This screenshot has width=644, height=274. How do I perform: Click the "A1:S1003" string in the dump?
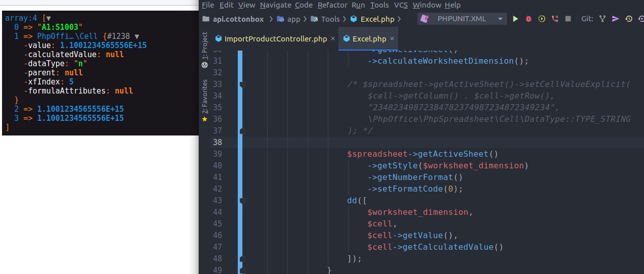point(60,27)
